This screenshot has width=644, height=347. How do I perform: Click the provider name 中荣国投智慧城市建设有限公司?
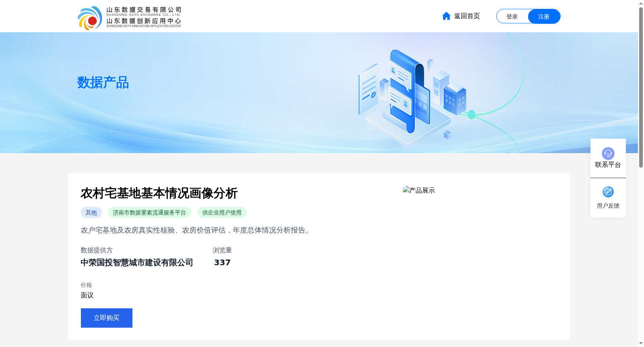tap(137, 263)
